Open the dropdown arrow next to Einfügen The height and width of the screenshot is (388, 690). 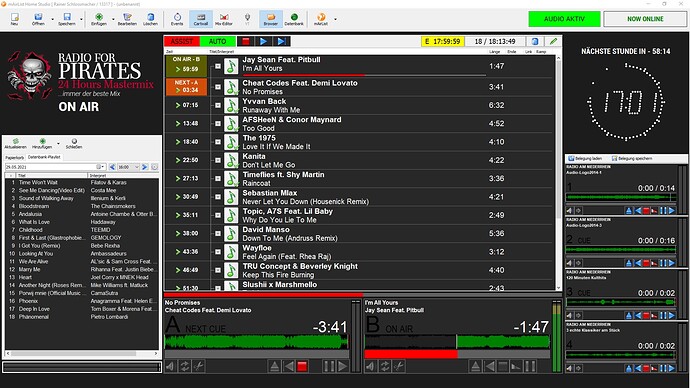[113, 19]
